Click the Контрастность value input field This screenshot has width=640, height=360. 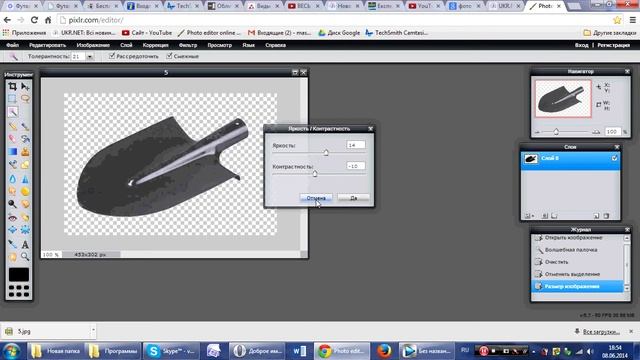356,166
